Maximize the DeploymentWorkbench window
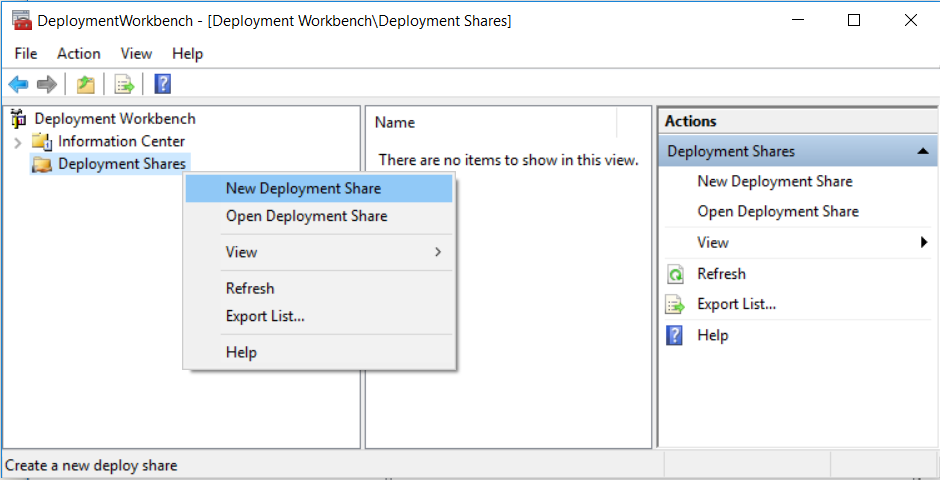 pyautogui.click(x=854, y=20)
